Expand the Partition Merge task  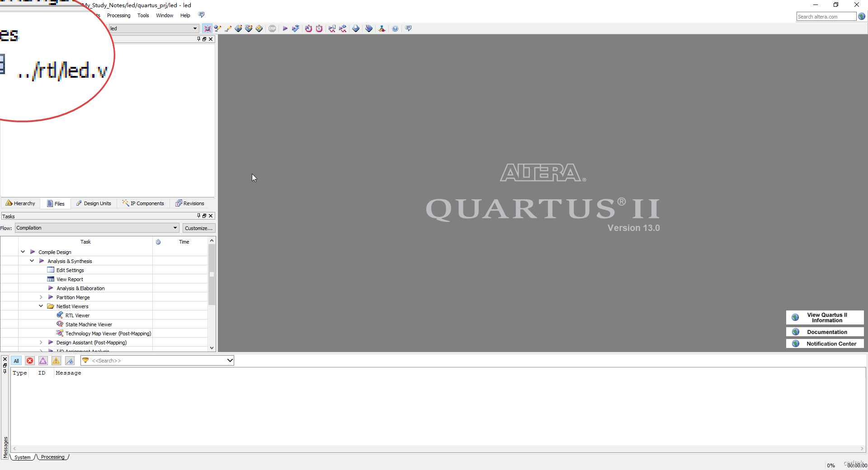[x=41, y=297]
